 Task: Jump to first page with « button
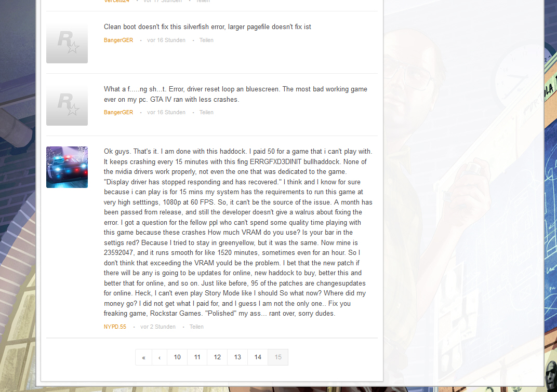pos(144,357)
